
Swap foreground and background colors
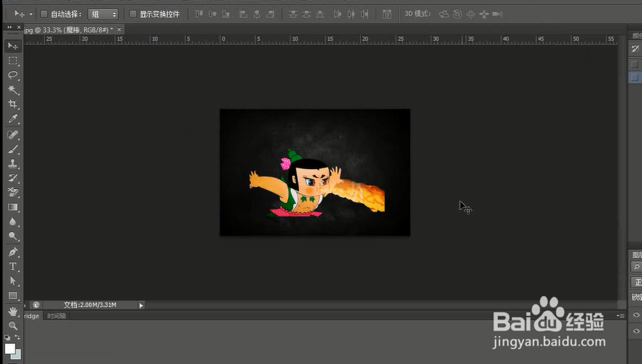pyautogui.click(x=17, y=337)
